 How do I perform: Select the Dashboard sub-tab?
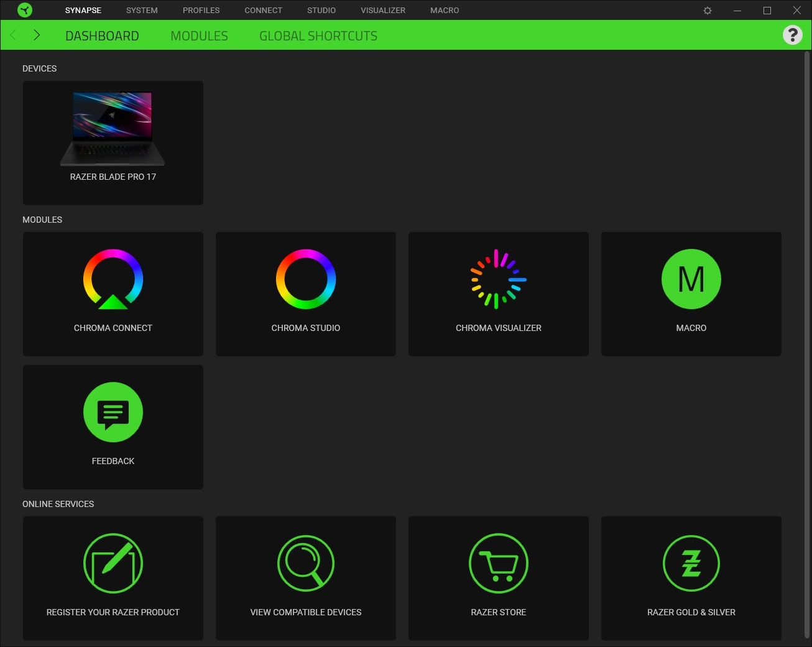point(102,36)
